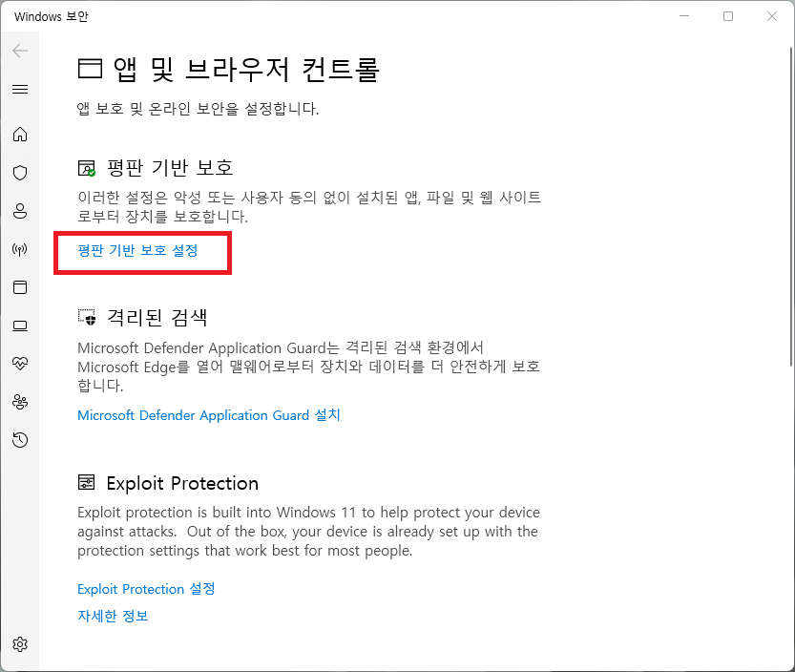Click the window icon beside page title

point(91,69)
